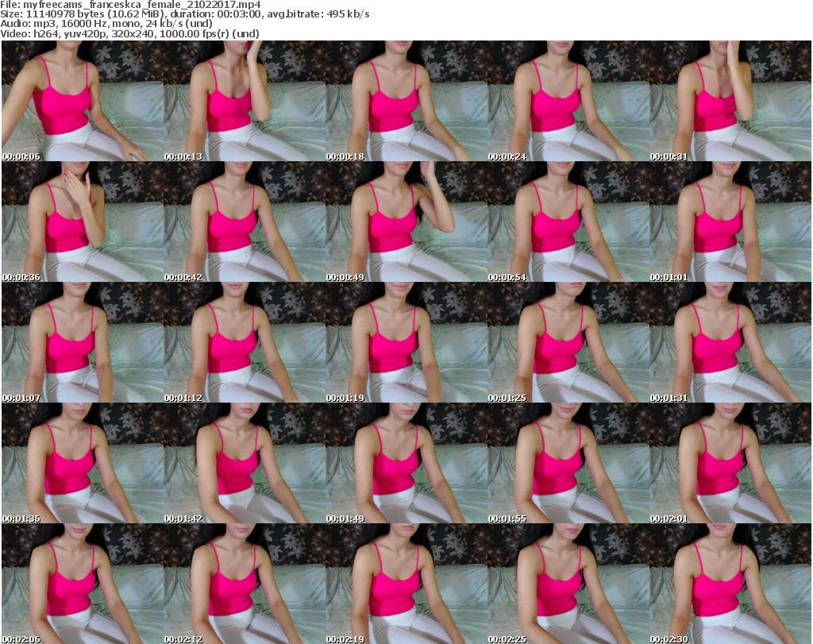The image size is (813, 644).
Task: Choose the thumbnail stamped 00:01:55
Action: click(568, 463)
